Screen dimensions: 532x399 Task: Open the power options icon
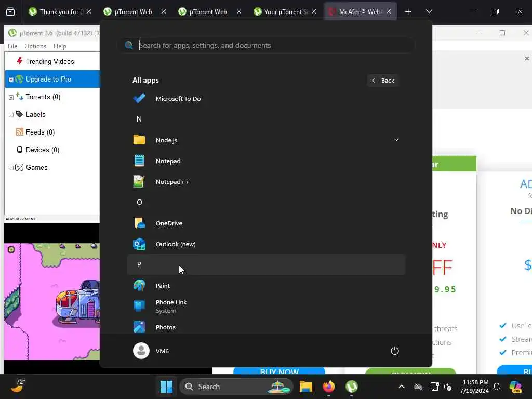click(395, 351)
